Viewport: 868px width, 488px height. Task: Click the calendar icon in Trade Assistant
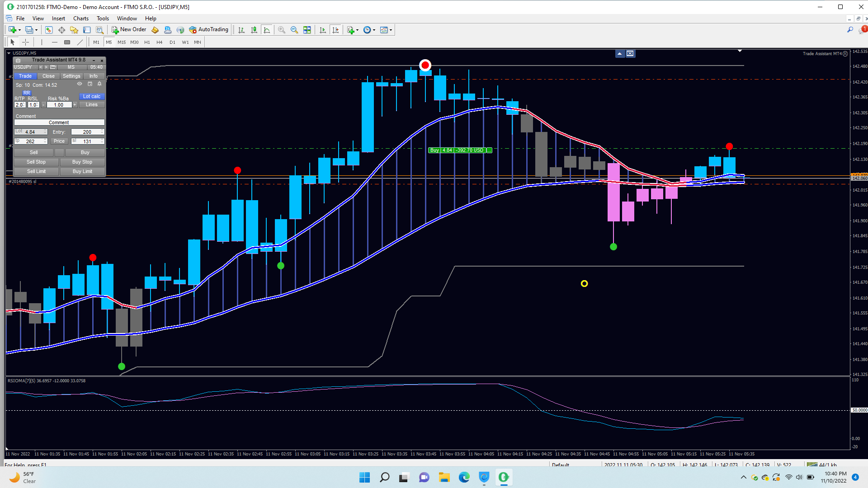[90, 84]
